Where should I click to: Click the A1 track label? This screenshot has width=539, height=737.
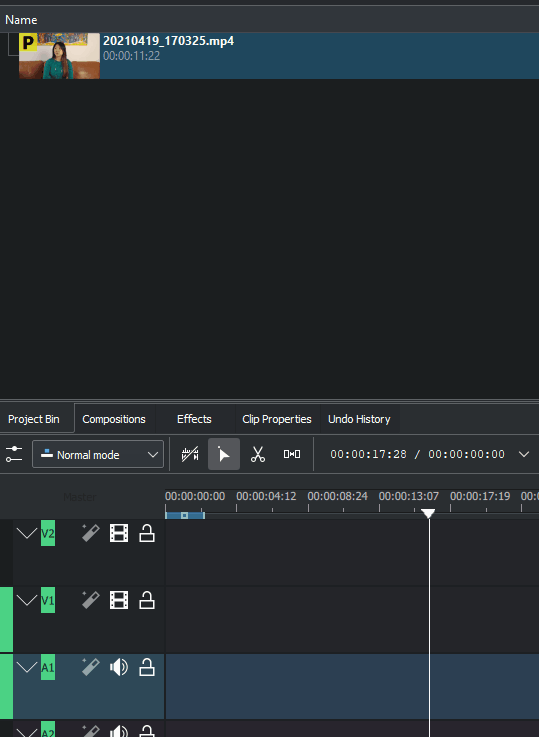tap(48, 667)
